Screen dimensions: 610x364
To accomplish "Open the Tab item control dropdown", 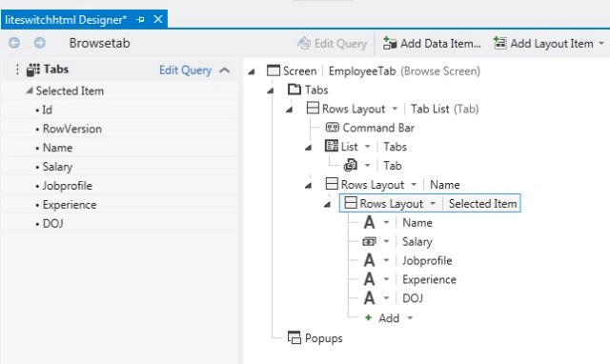I will [x=367, y=166].
